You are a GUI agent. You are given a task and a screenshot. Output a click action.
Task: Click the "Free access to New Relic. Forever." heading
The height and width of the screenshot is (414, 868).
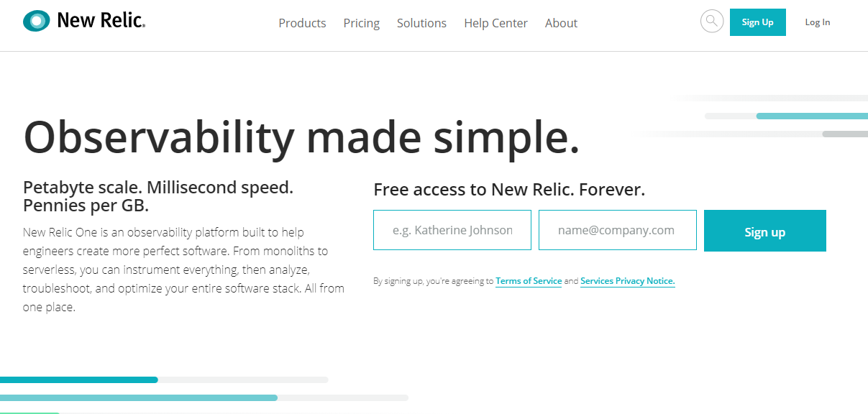click(x=509, y=190)
